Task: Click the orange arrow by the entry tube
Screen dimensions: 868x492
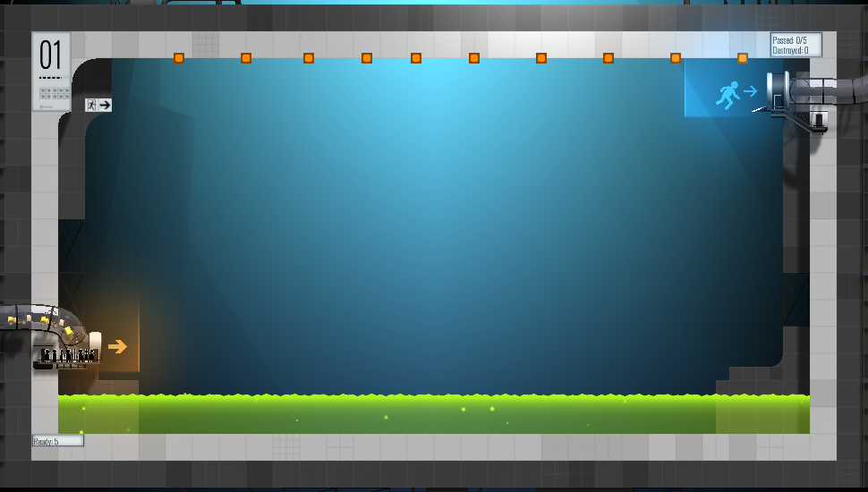Action: (x=117, y=346)
